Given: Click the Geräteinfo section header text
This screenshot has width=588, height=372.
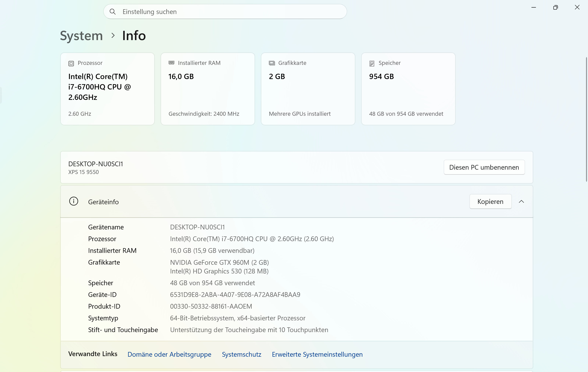Looking at the screenshot, I should click(103, 202).
